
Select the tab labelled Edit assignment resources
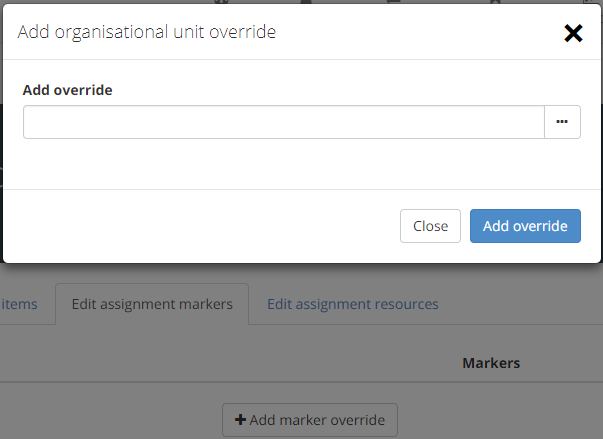[x=352, y=304]
